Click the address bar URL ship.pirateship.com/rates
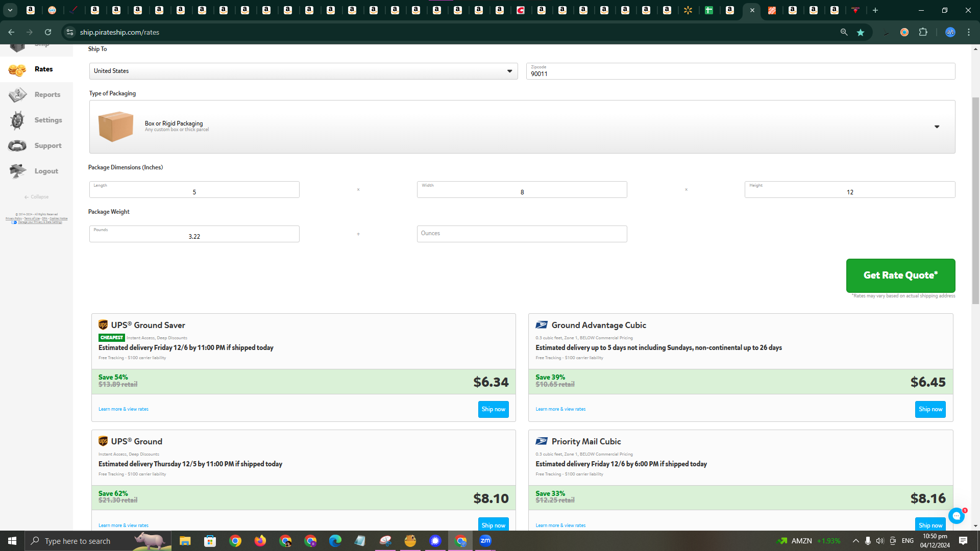 pyautogui.click(x=119, y=32)
